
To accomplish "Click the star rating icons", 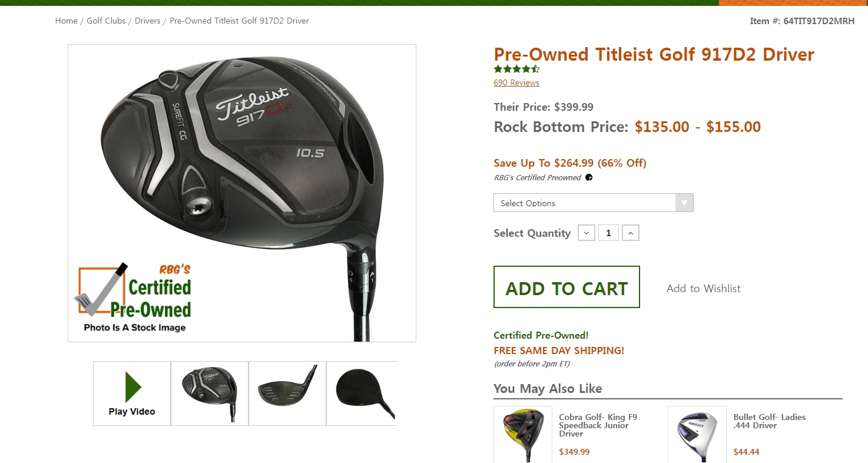I will tap(516, 70).
